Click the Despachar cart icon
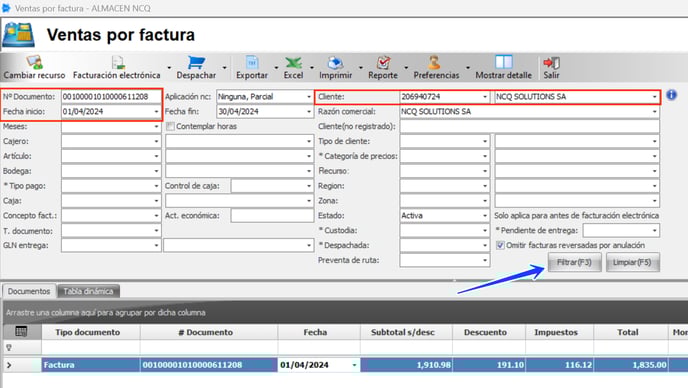Viewport: 688px width, 388px height. coord(196,62)
